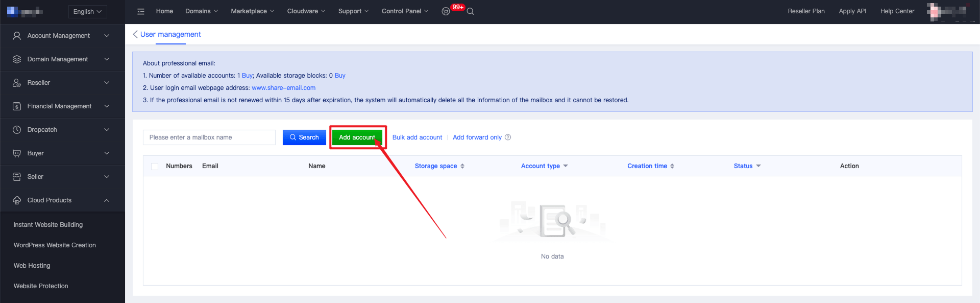Image resolution: width=980 pixels, height=303 pixels.
Task: Click the help icon beside Add forward only
Action: (508, 137)
